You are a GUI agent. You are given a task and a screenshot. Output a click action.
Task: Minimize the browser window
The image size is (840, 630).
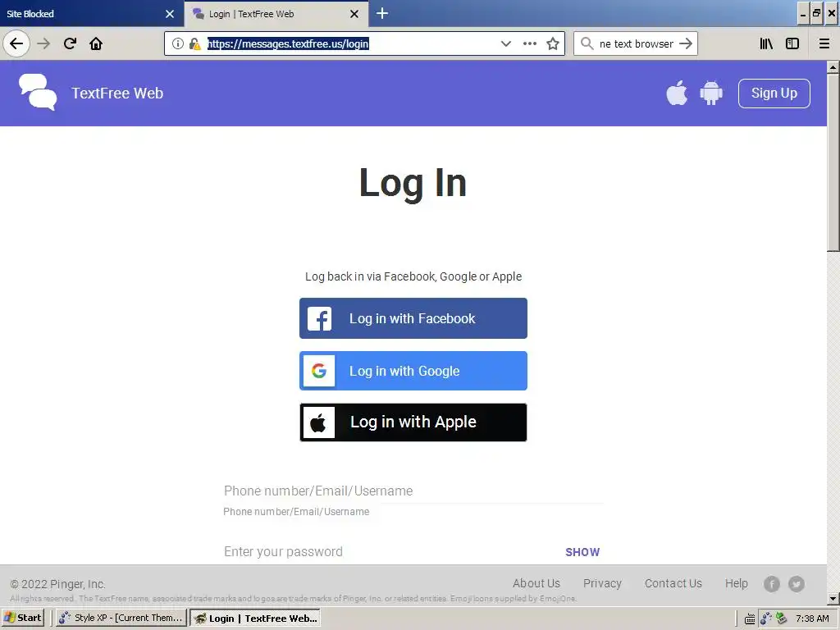tap(803, 13)
